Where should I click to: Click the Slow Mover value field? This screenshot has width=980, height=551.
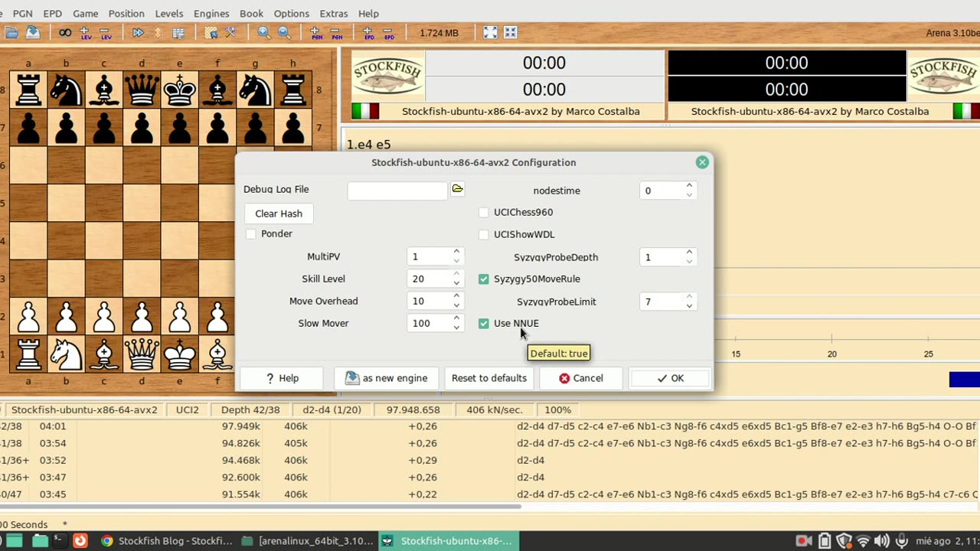pos(430,324)
